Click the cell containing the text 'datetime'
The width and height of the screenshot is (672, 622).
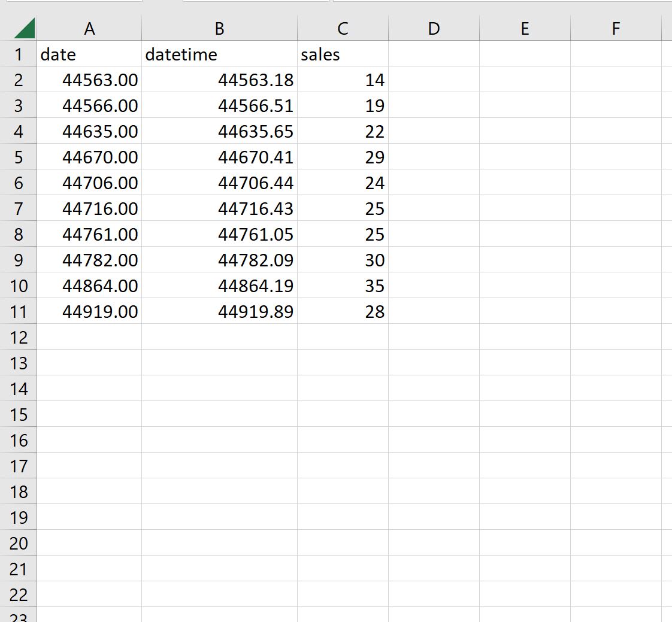[x=219, y=54]
